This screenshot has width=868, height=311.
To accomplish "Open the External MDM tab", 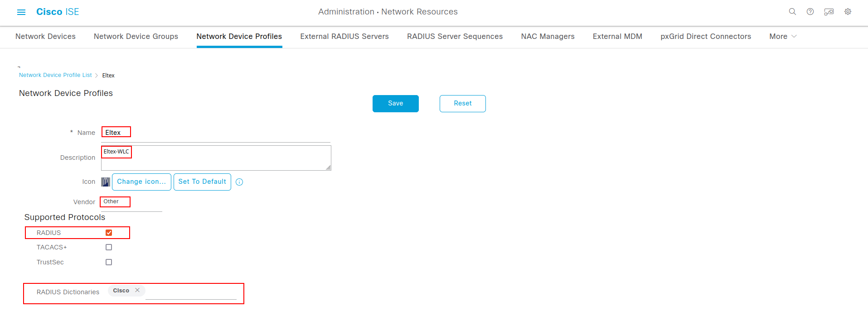I will tap(617, 36).
